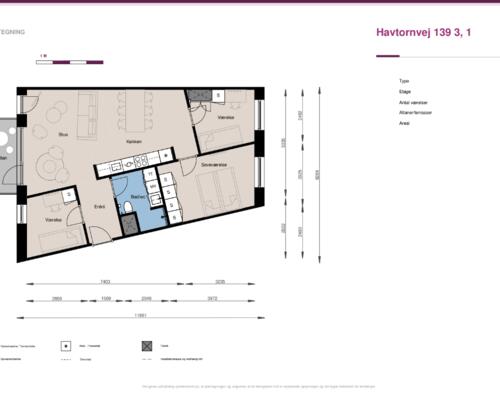Select the bathroom washbasin symbol
500x400 pixels.
(156, 200)
